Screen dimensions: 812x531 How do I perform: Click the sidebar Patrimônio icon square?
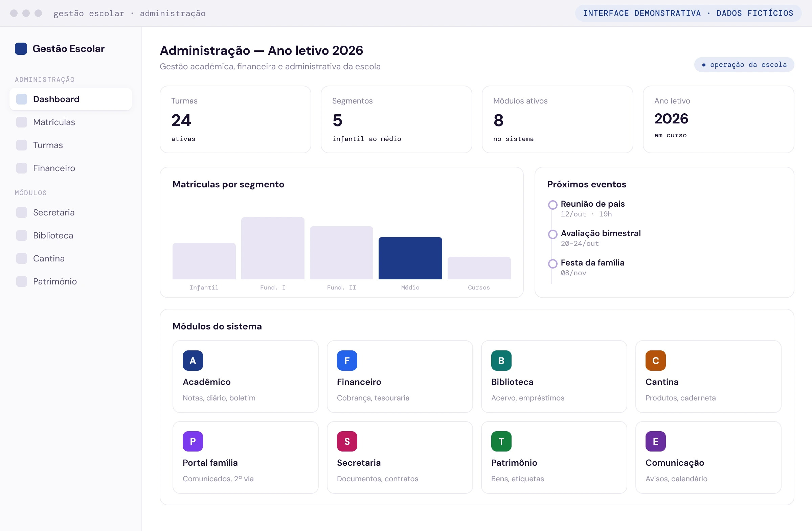pos(22,282)
